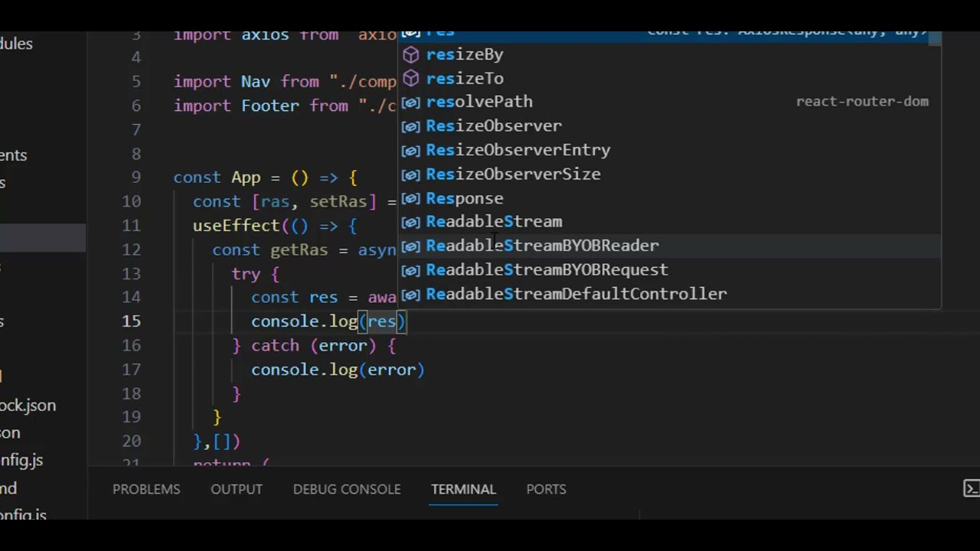Image resolution: width=980 pixels, height=551 pixels.
Task: Click the cube icon beside resizeBy
Action: point(411,54)
